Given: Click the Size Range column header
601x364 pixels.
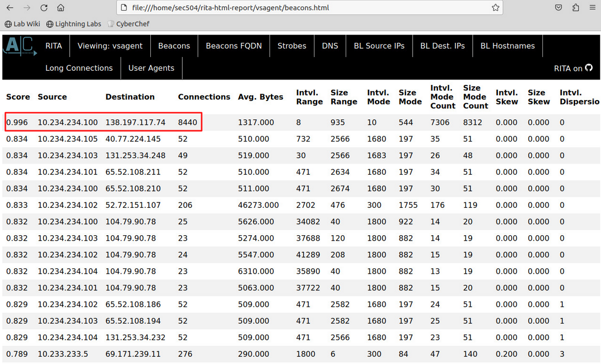Looking at the screenshot, I should [x=344, y=97].
